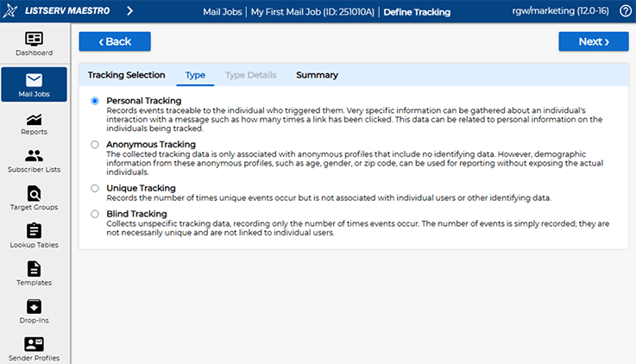
Task: Open Sender Profiles icon
Action: pyautogui.click(x=34, y=344)
